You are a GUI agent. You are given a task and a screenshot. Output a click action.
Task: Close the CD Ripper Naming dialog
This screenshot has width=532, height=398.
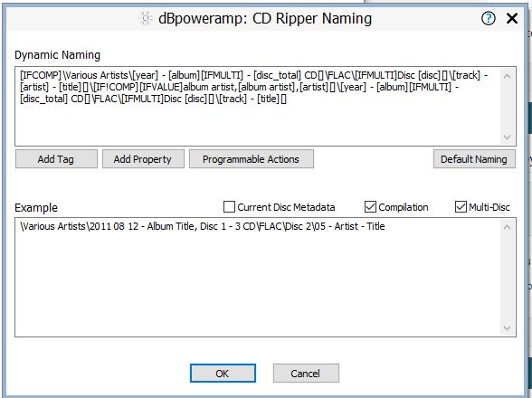[x=512, y=18]
